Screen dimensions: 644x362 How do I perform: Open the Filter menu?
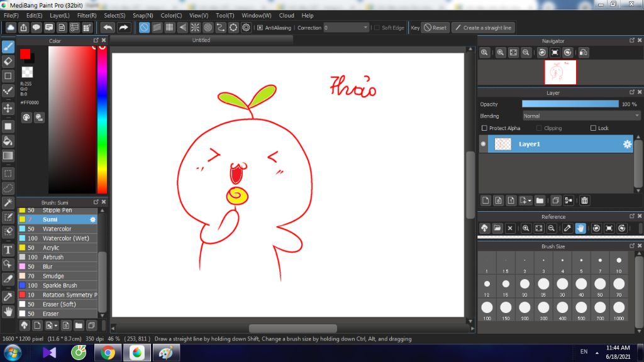pyautogui.click(x=87, y=16)
